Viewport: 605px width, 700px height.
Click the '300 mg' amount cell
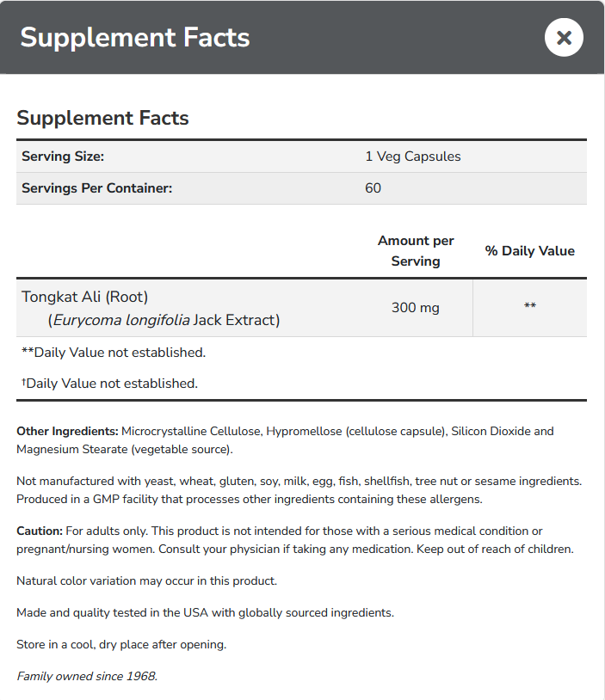[x=416, y=307]
